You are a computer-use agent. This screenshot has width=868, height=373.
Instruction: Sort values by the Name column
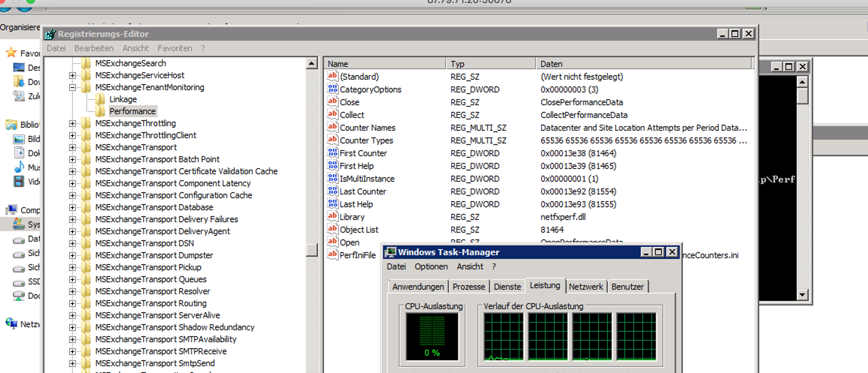click(x=385, y=64)
